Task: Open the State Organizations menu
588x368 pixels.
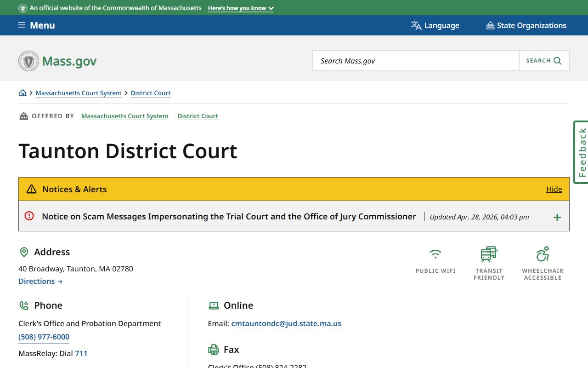Action: [526, 25]
